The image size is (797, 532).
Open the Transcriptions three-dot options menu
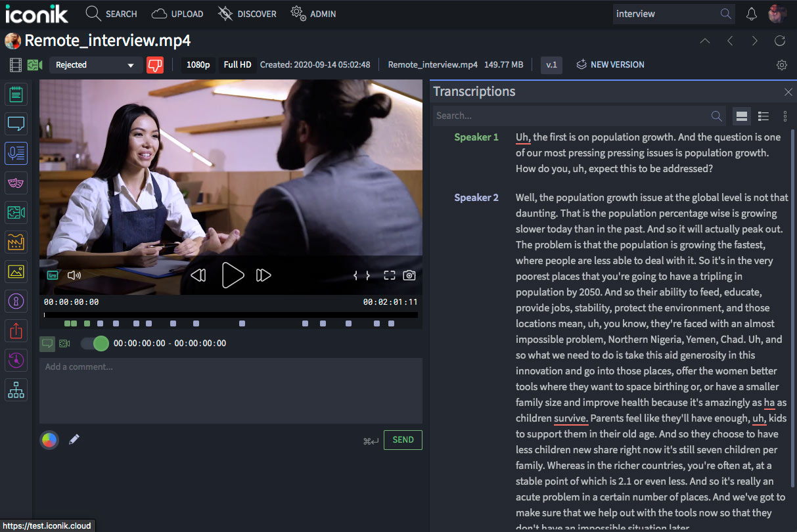pyautogui.click(x=785, y=116)
